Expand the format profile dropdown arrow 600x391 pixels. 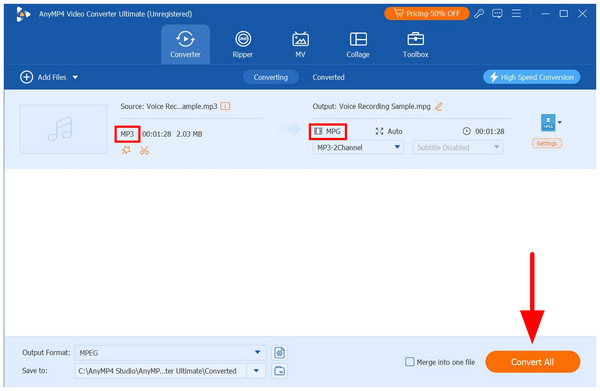[x=560, y=122]
